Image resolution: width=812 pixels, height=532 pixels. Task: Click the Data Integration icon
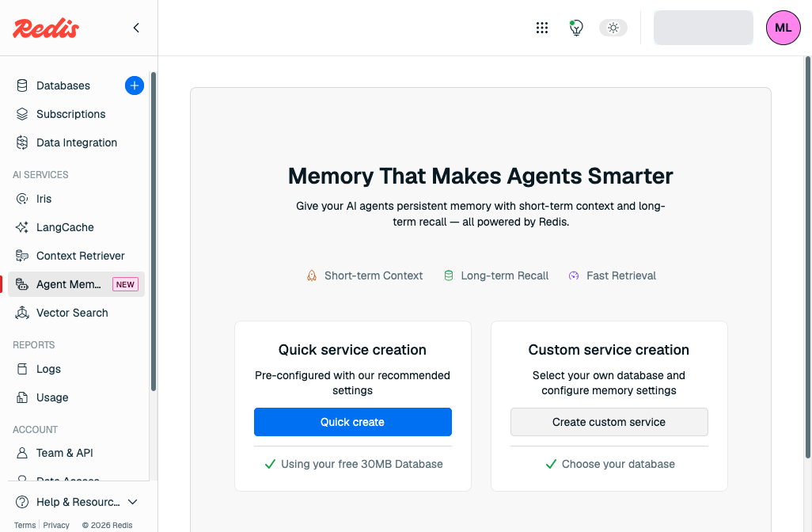tap(21, 142)
